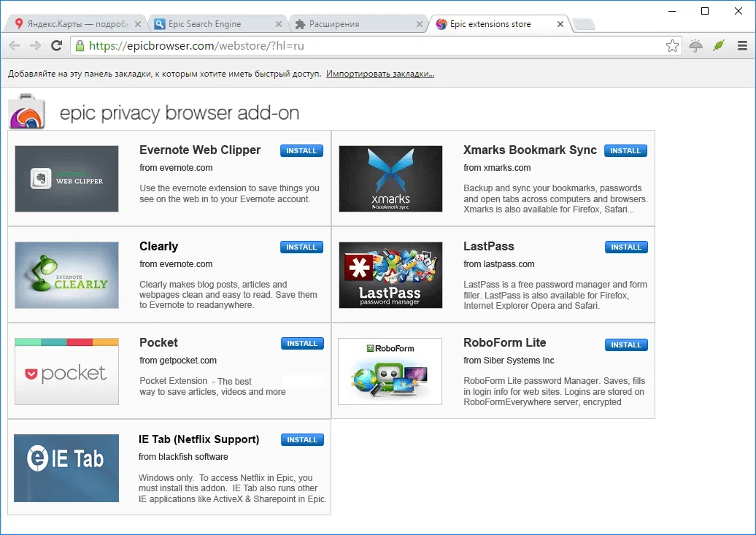Click the forward navigation arrow

coord(35,46)
